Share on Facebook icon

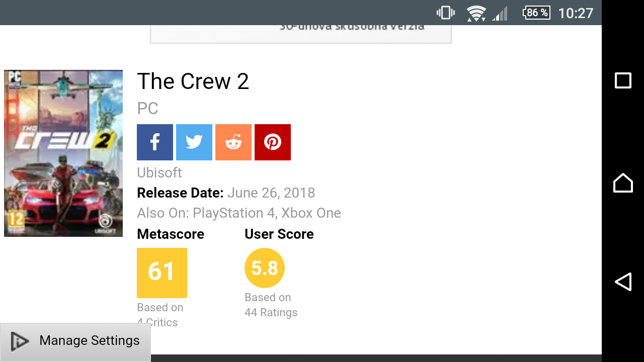[155, 142]
